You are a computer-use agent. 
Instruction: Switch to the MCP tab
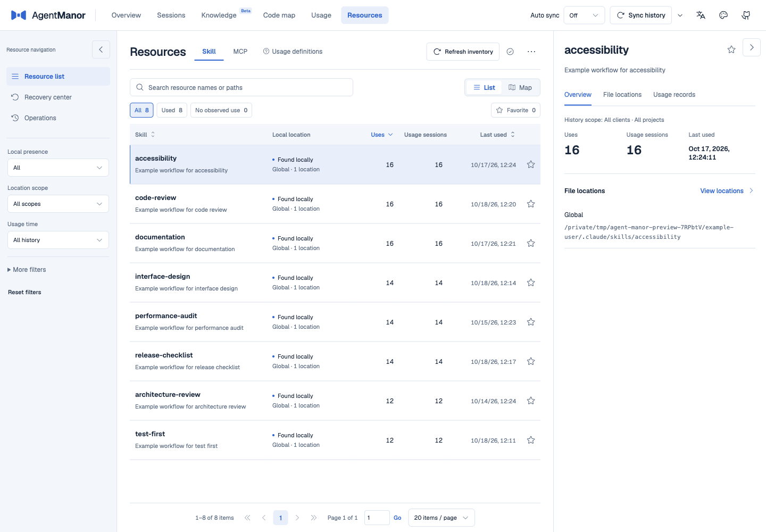(x=240, y=52)
